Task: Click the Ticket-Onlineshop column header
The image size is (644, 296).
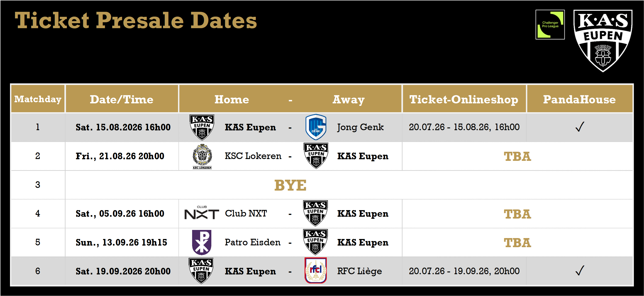Action: point(464,99)
